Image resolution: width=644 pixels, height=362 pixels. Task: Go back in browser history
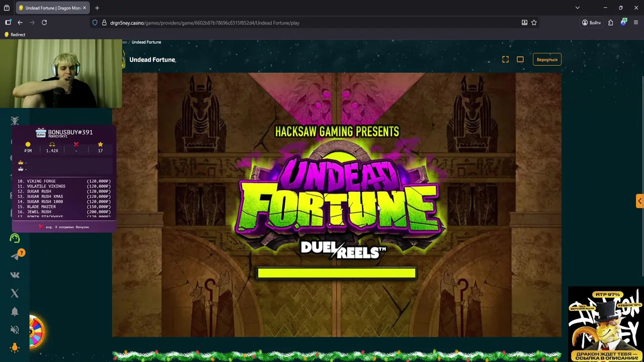[20, 23]
